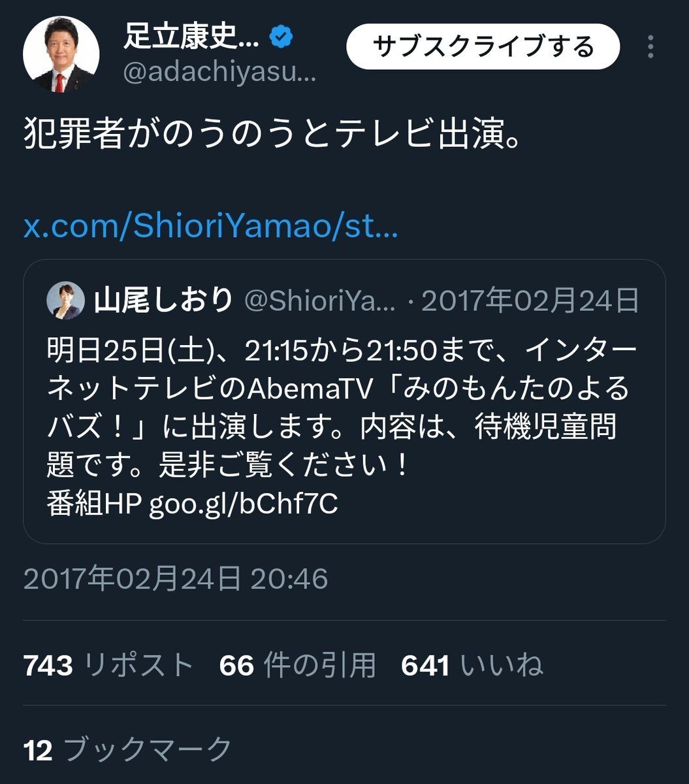Tap the blue verified badge icon

tap(281, 39)
